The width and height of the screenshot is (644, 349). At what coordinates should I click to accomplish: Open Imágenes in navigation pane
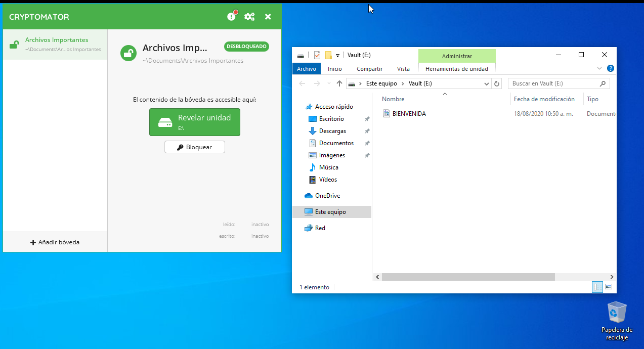click(x=332, y=155)
